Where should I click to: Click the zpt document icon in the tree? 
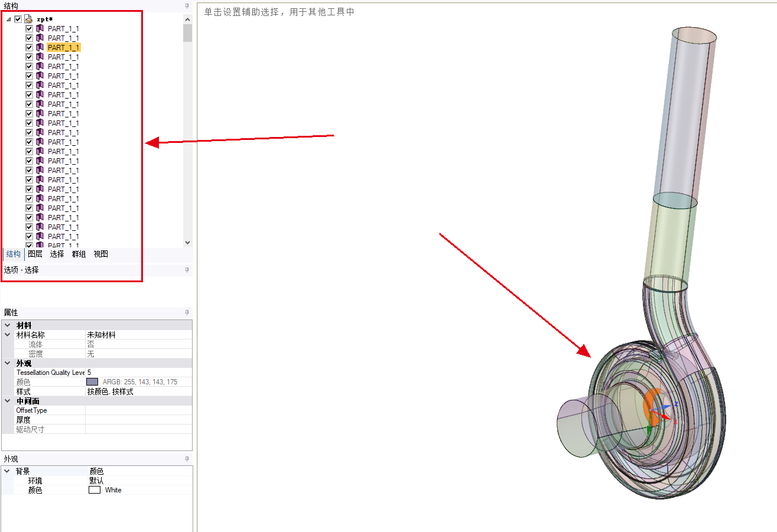28,19
